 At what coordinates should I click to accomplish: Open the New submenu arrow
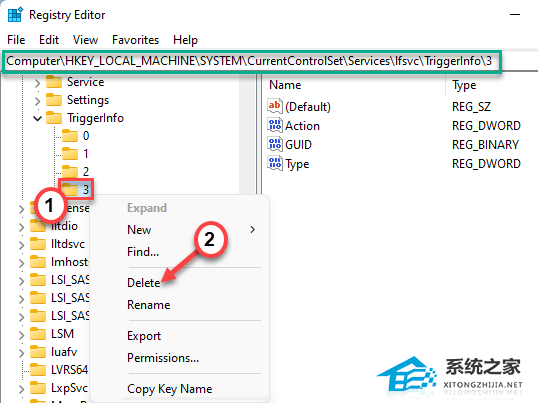[x=253, y=229]
